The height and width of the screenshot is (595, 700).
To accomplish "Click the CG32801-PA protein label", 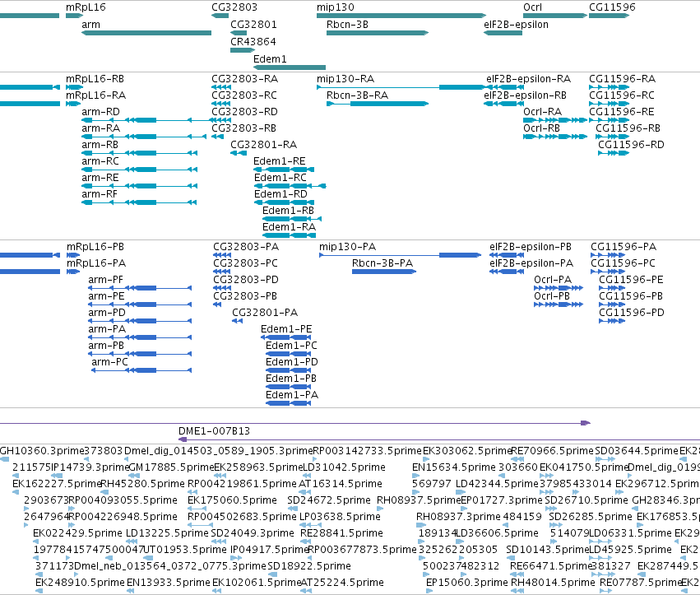I will [265, 313].
